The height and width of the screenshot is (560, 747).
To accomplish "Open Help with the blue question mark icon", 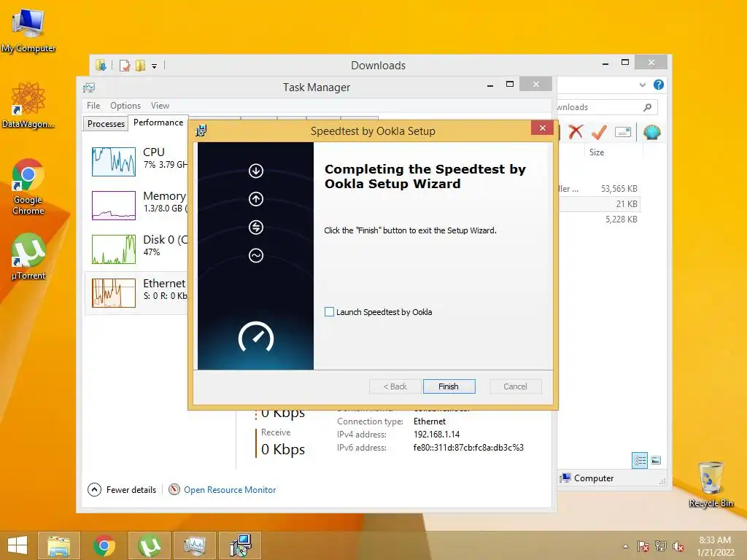I will click(659, 85).
